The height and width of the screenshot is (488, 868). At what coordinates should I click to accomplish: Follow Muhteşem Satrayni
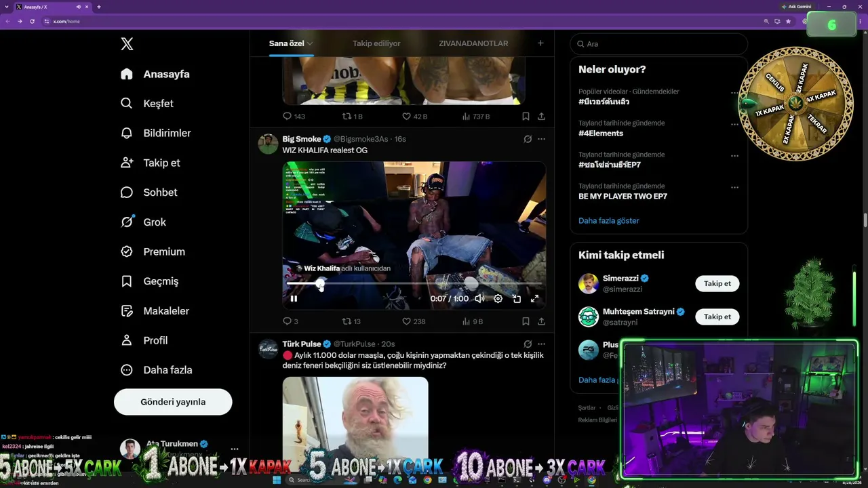pos(717,317)
